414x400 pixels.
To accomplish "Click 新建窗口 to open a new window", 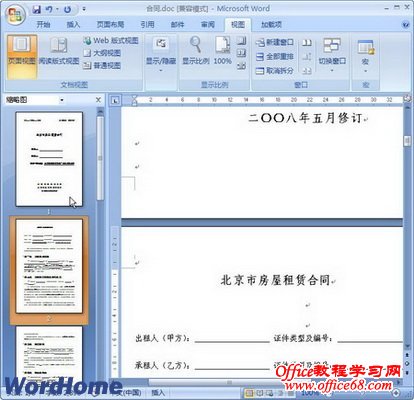I will point(275,42).
